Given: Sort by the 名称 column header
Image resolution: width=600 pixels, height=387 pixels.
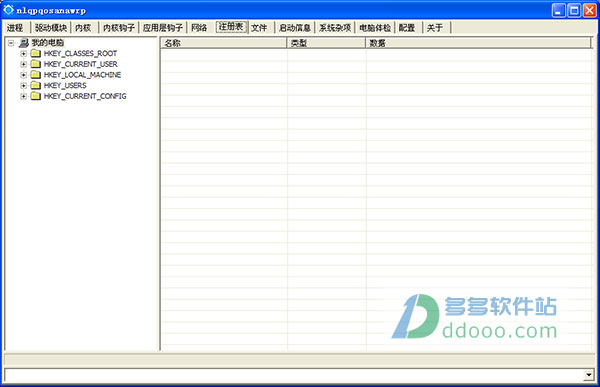Looking at the screenshot, I should coord(223,43).
